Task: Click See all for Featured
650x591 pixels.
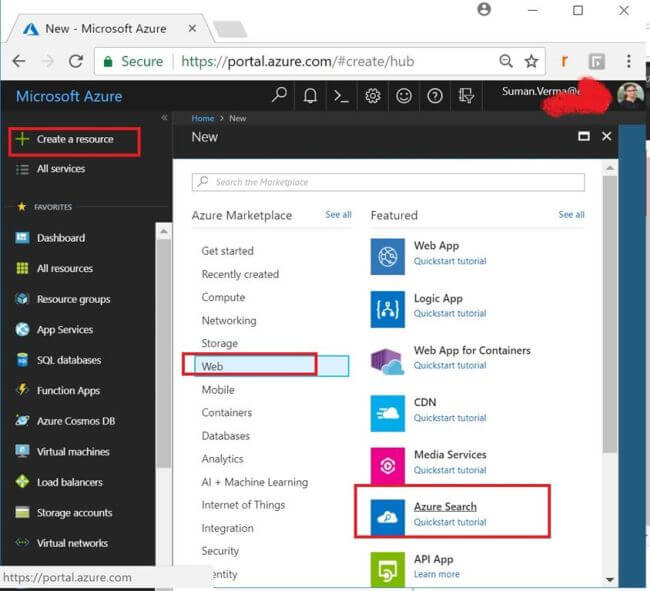Action: [571, 215]
